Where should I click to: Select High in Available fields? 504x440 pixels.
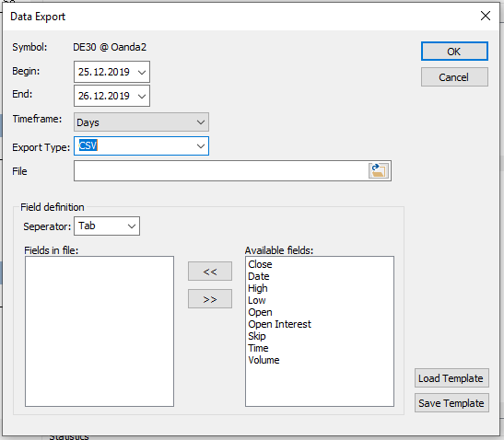tap(257, 288)
